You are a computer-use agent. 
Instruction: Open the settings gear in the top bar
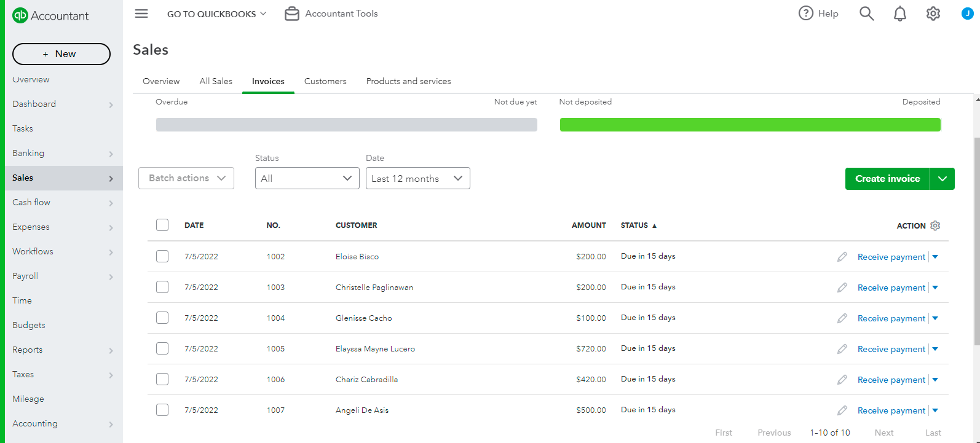point(933,14)
